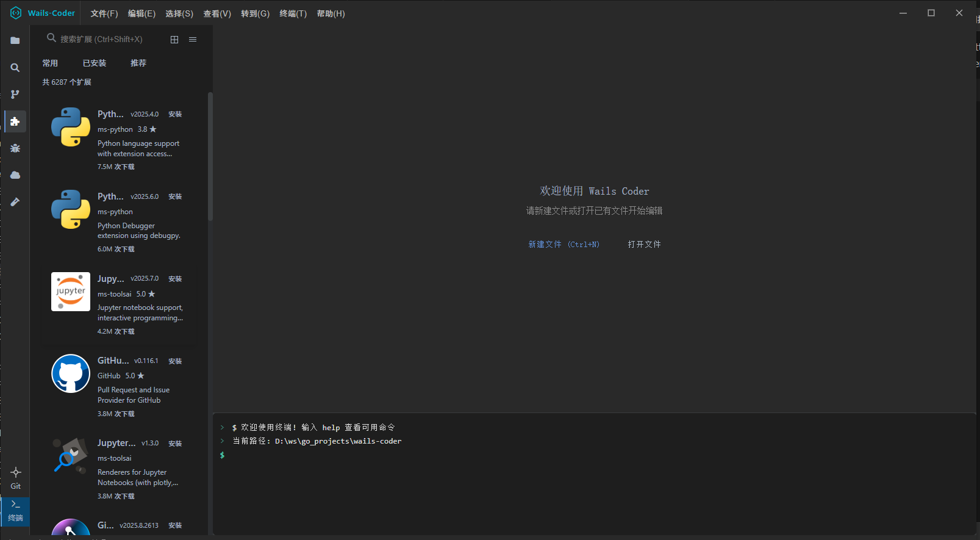
Task: Click 'Python Debugger extension using debugpy.' text
Action: point(139,231)
